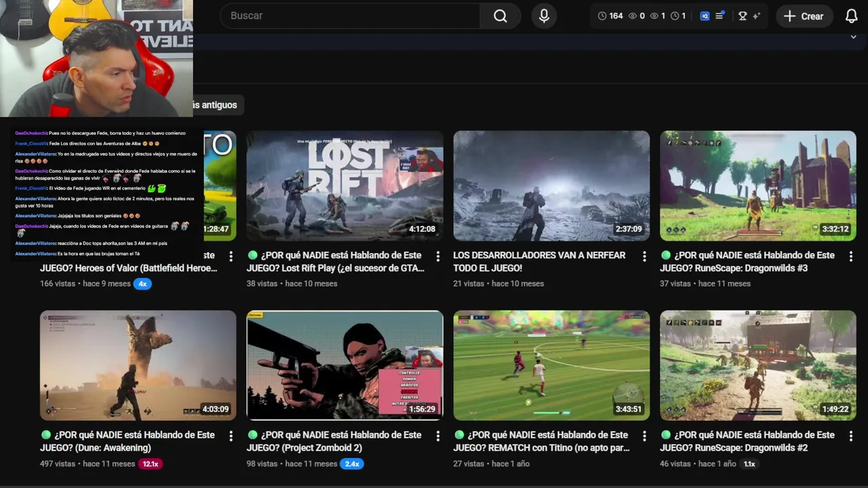Start voice search with microphone icon
Viewport: 868px width, 488px height.
(544, 16)
